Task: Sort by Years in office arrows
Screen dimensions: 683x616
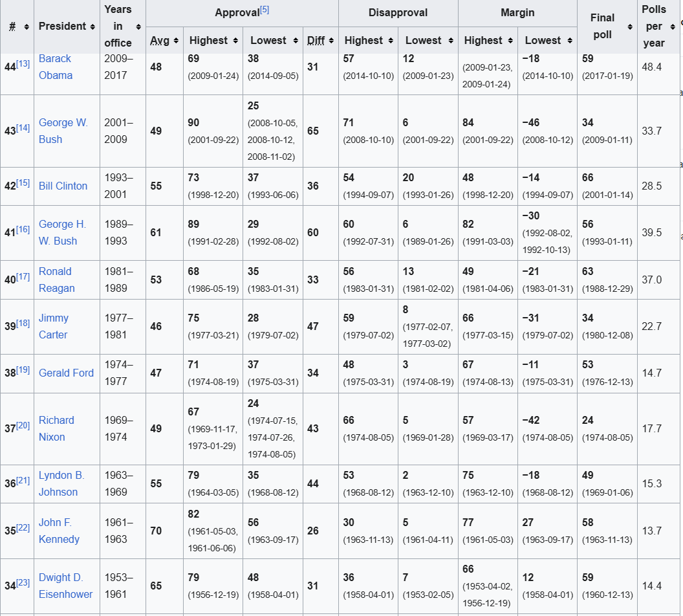Action: click(138, 27)
